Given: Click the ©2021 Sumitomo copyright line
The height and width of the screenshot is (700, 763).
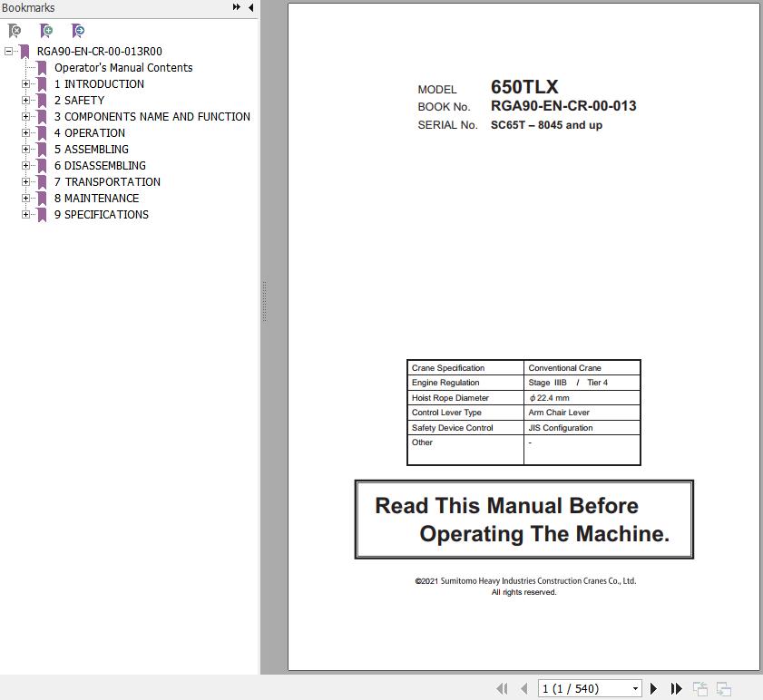Looking at the screenshot, I should tap(525, 581).
